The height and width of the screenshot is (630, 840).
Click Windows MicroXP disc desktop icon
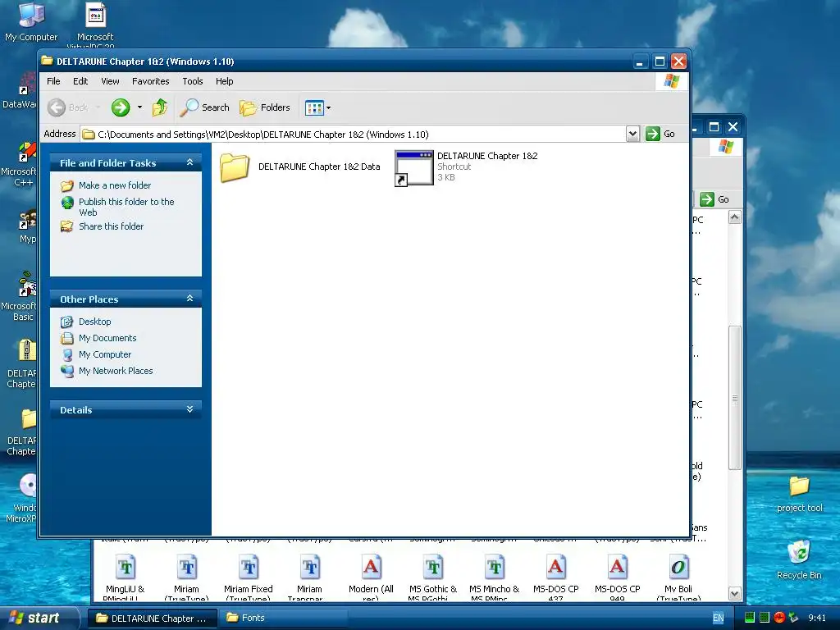pyautogui.click(x=22, y=499)
